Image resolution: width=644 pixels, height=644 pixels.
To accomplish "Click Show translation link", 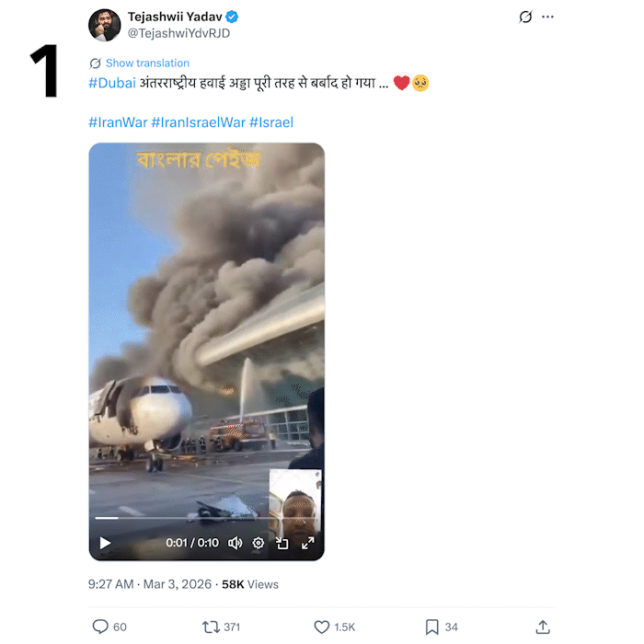I will pos(147,63).
